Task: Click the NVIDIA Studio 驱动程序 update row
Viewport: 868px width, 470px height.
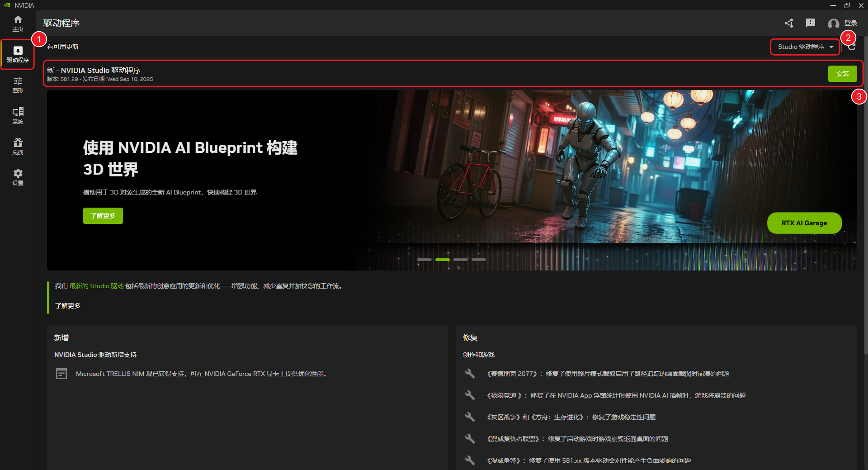Action: click(407, 74)
